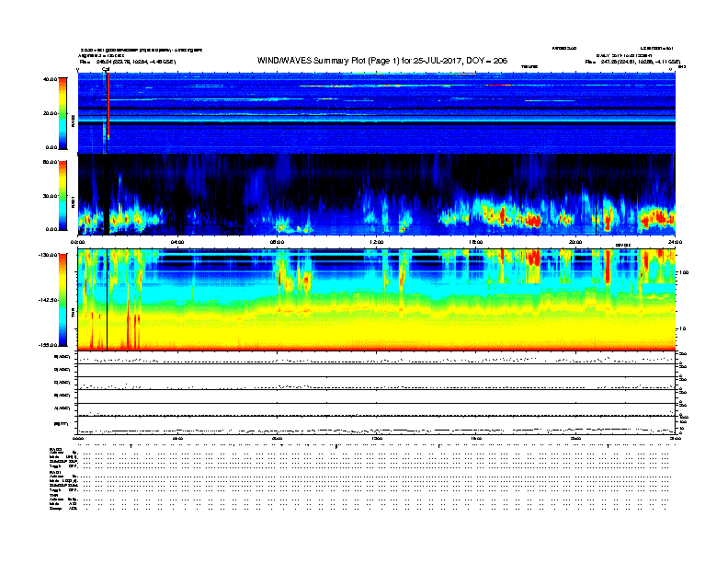Image resolution: width=728 pixels, height=563 pixels.
Task: Click the -142.50 tick on TNR color scale
Action: [x=49, y=300]
